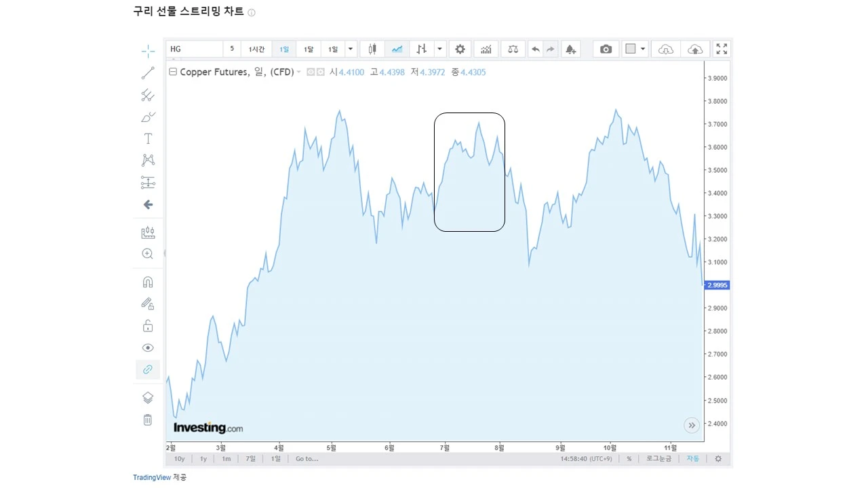The width and height of the screenshot is (868, 488).
Task: Click the Copper Futures series title
Action: [237, 72]
